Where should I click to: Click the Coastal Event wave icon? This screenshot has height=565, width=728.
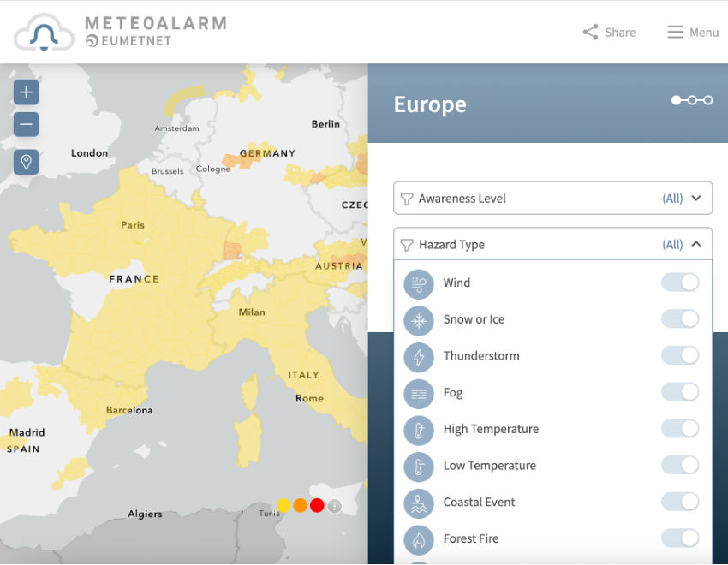418,503
